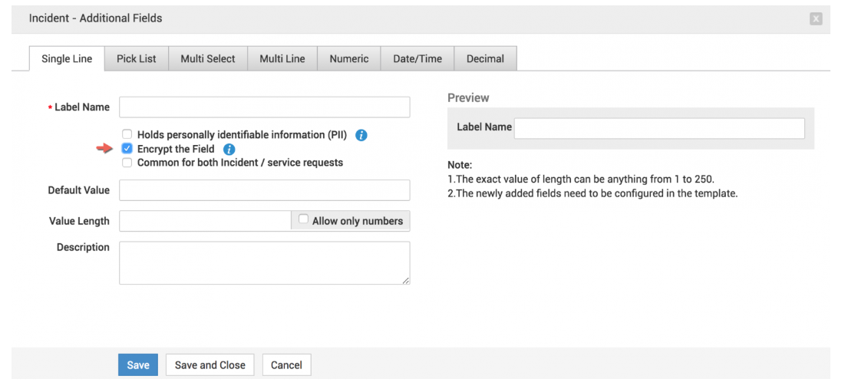This screenshot has height=389, width=868.
Task: Enable Holds personally identifiable information checkbox
Action: (x=127, y=135)
